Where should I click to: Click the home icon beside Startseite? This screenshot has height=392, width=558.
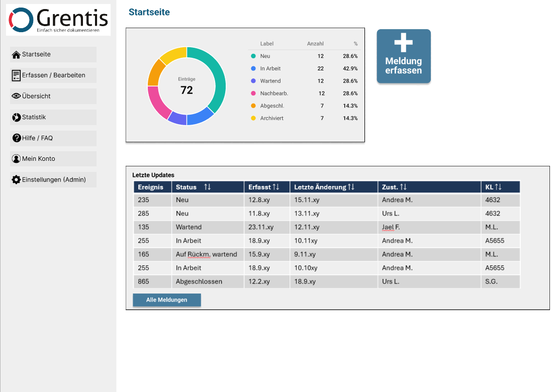coord(16,55)
